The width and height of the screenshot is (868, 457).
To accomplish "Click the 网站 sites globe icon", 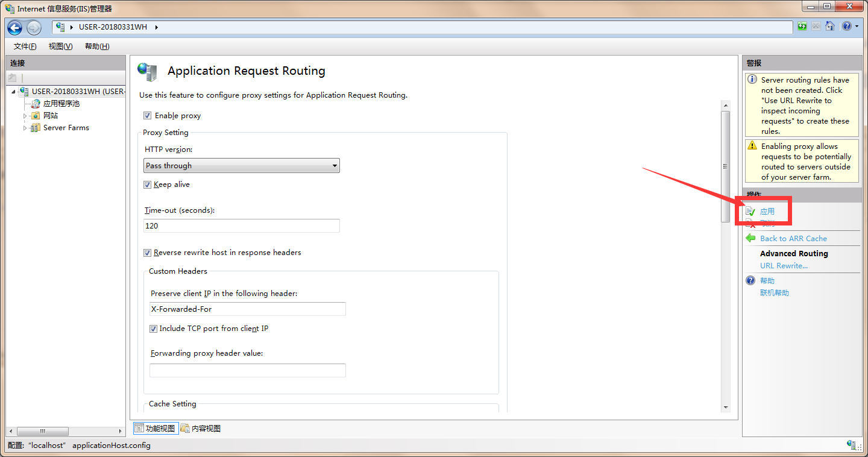I will point(36,116).
